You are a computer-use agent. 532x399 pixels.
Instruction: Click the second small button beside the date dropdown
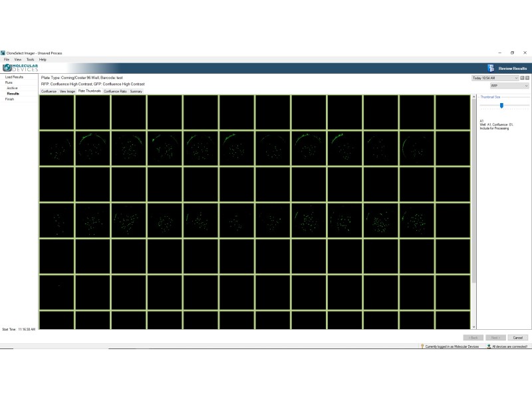pyautogui.click(x=527, y=78)
